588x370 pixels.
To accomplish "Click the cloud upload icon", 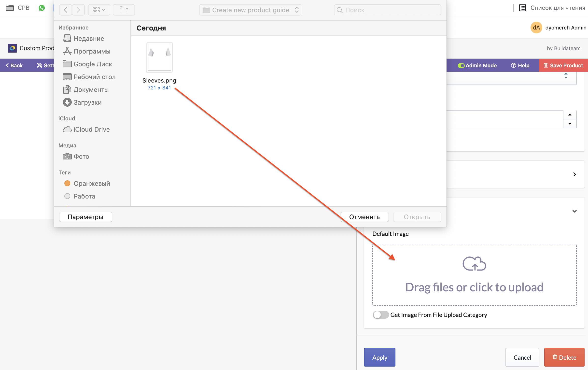I will [x=474, y=264].
